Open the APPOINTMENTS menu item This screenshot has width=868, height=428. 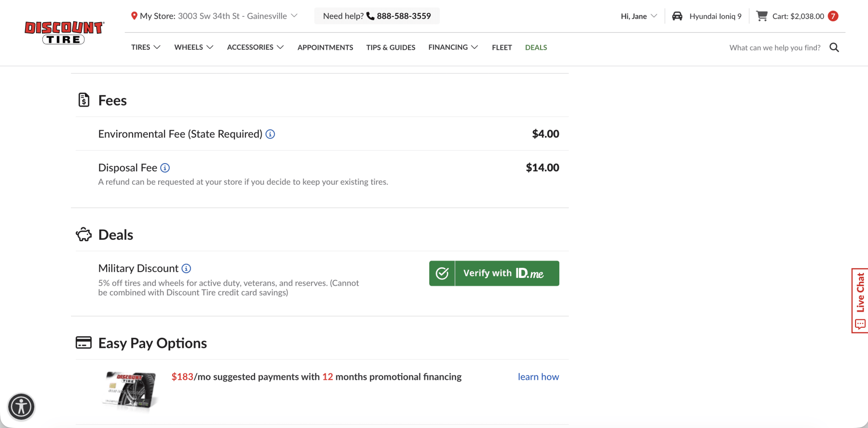(x=325, y=47)
